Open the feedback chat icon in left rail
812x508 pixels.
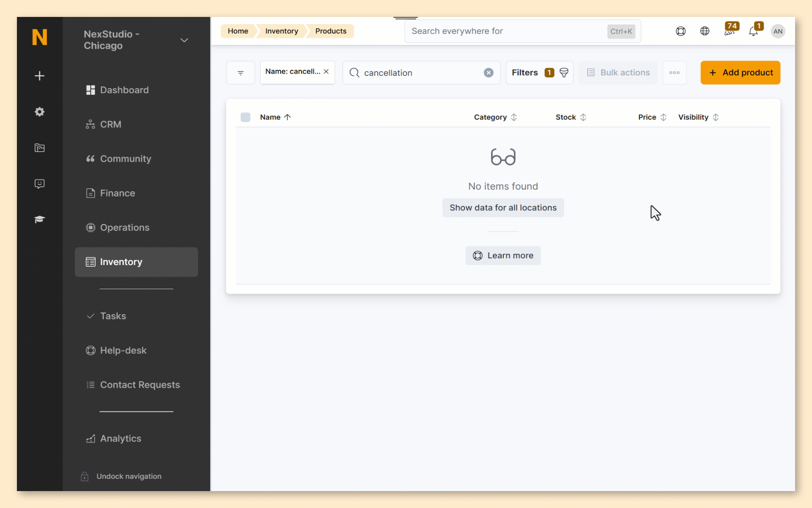click(39, 184)
